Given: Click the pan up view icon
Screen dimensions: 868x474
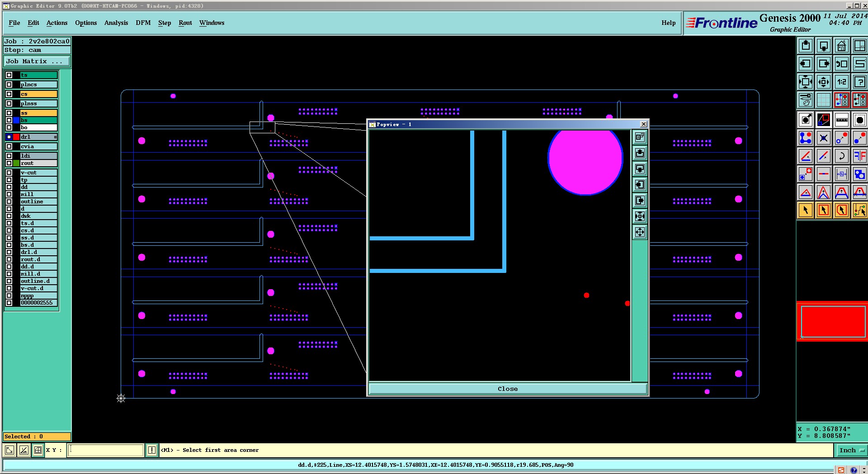Looking at the screenshot, I should [x=806, y=46].
